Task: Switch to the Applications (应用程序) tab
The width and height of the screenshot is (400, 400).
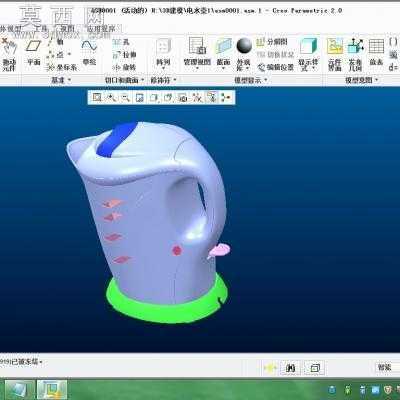Action: 100,29
